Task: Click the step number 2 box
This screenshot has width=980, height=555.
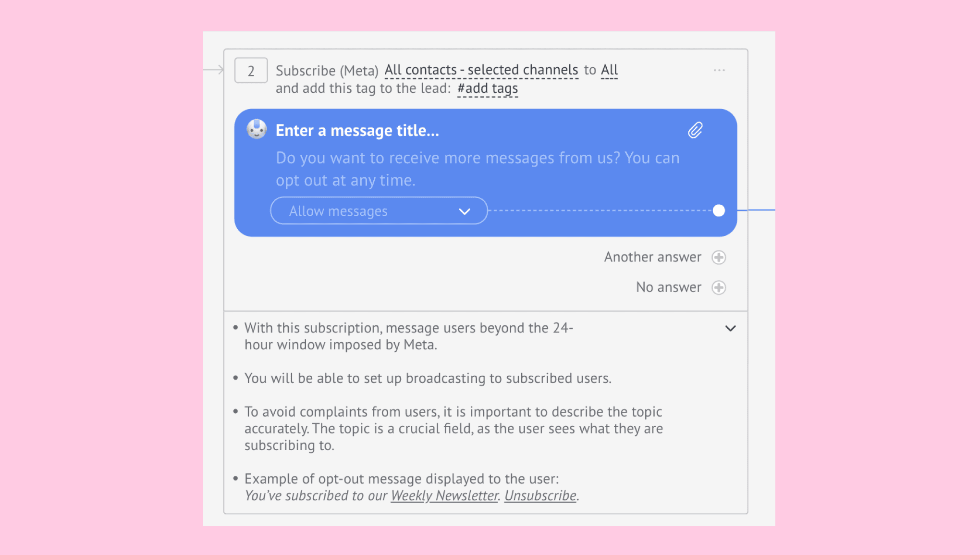Action: (251, 71)
